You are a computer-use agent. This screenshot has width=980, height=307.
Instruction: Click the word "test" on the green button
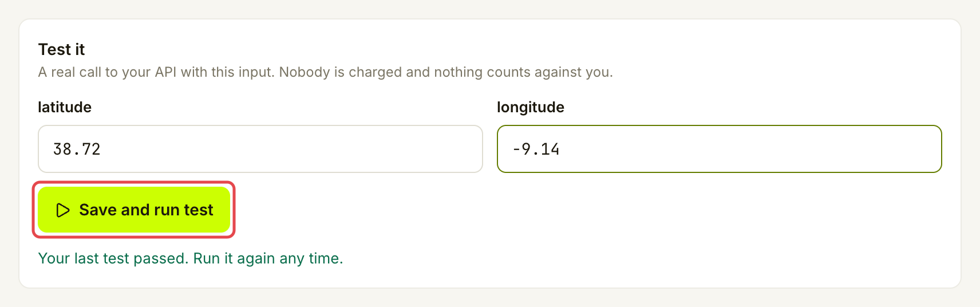[x=198, y=210]
